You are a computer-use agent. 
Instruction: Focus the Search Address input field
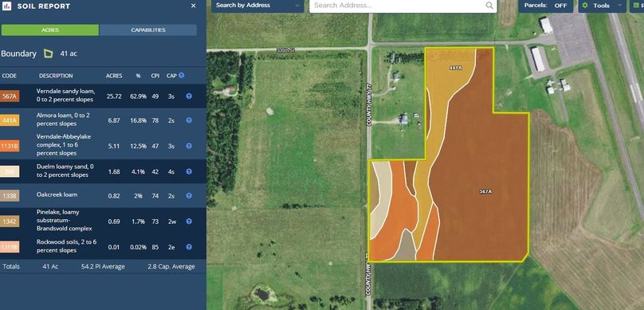pyautogui.click(x=397, y=6)
